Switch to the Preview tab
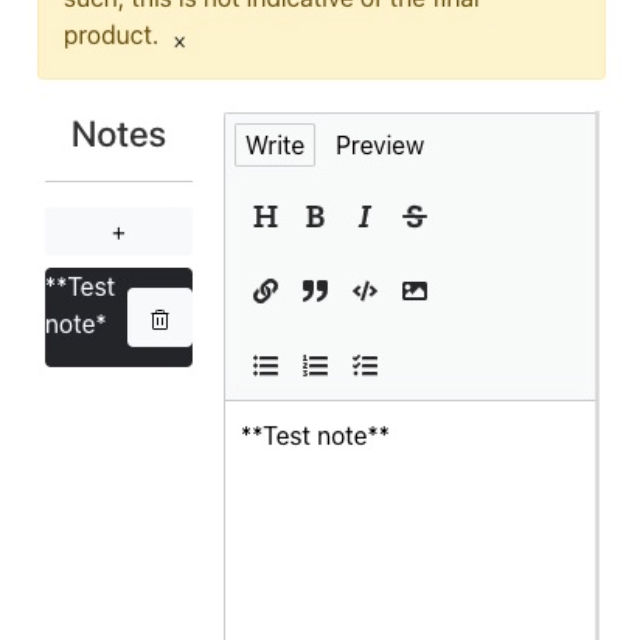Viewport: 640px width, 640px height. pyautogui.click(x=380, y=145)
